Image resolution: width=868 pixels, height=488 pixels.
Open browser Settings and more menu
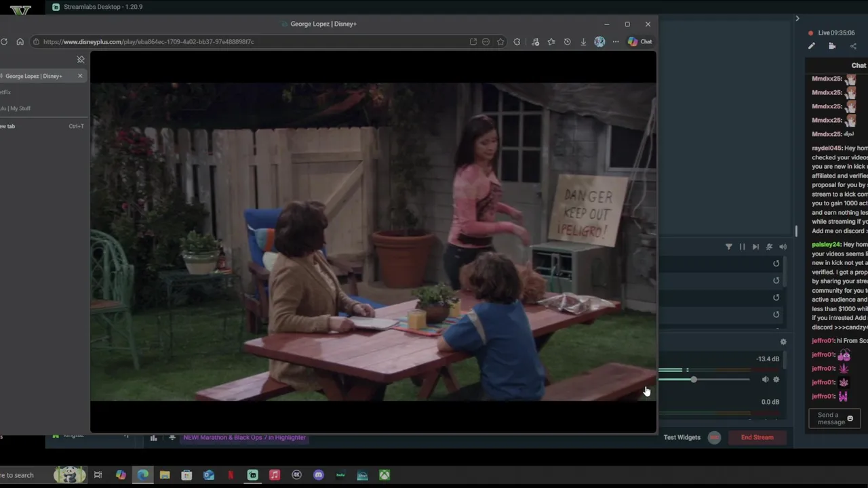(616, 41)
